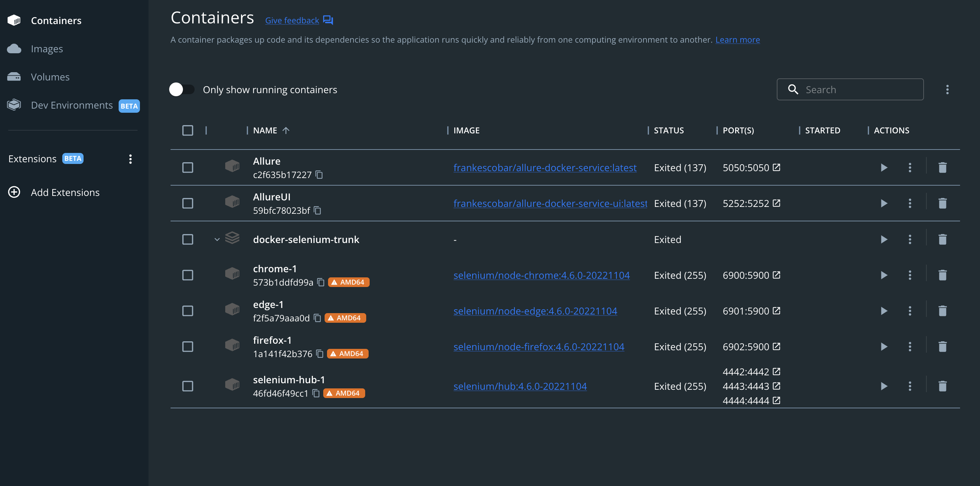Open more actions menu for edge-1
Image resolution: width=980 pixels, height=486 pixels.
tap(910, 311)
